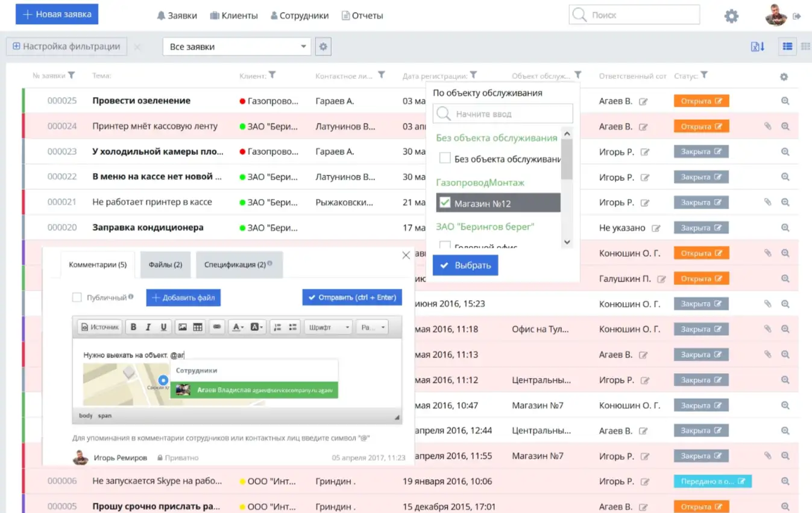Viewport: 812px width, 513px height.
Task: Insert a table in the comment editor
Action: point(197,326)
